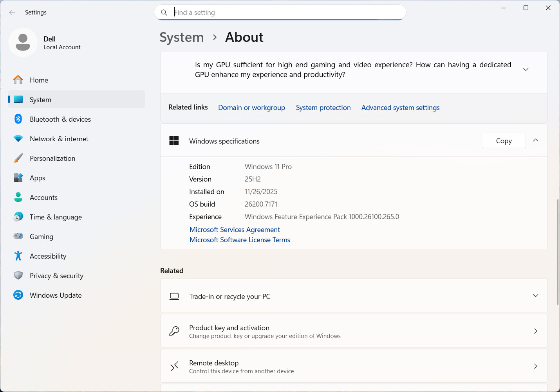Click the Network & internet wifi icon

tap(18, 139)
